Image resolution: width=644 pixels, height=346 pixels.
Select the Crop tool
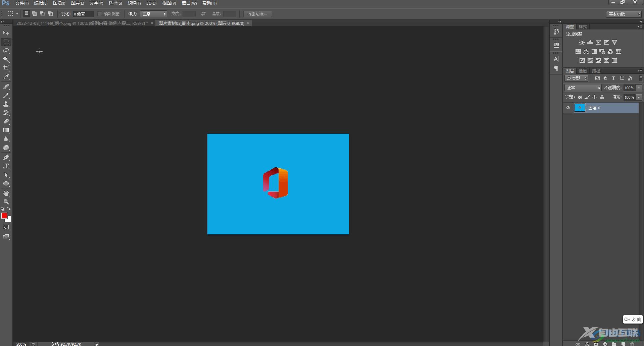6,68
